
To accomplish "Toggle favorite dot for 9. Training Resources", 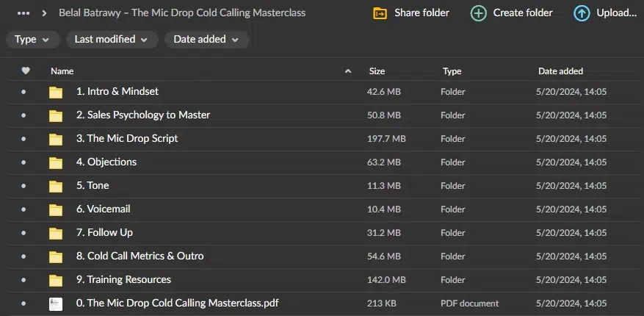I will [x=23, y=280].
